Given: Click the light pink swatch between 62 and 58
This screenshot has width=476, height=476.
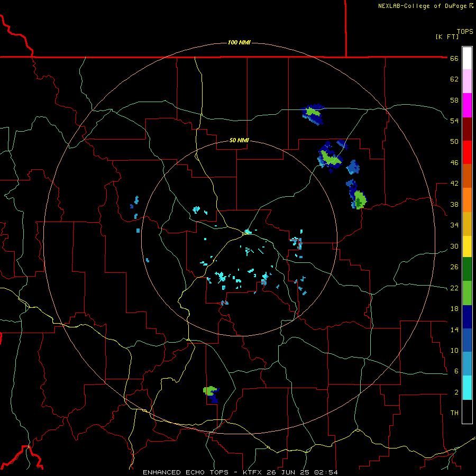Looking at the screenshot, I should pyautogui.click(x=467, y=81).
